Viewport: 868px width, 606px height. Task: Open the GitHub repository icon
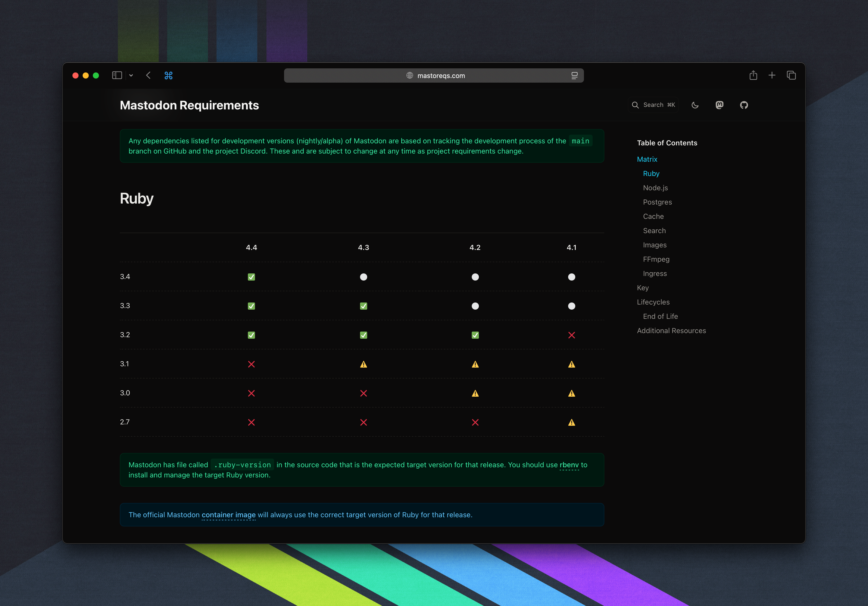(744, 105)
